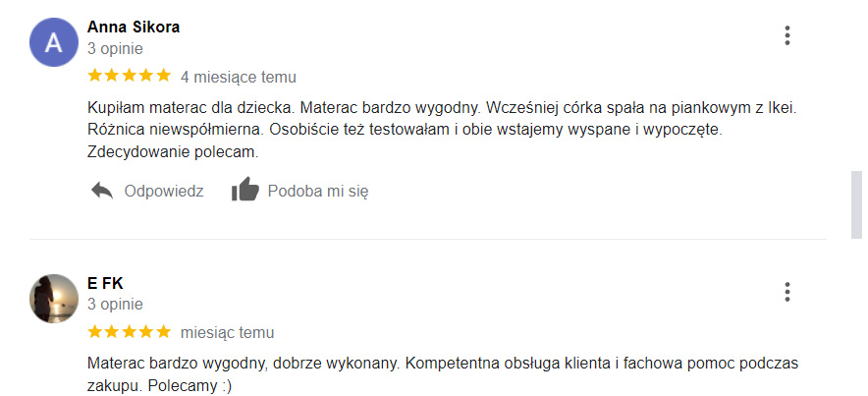
Task: Click the thumbs-up icon under Anna's review
Action: [x=245, y=190]
